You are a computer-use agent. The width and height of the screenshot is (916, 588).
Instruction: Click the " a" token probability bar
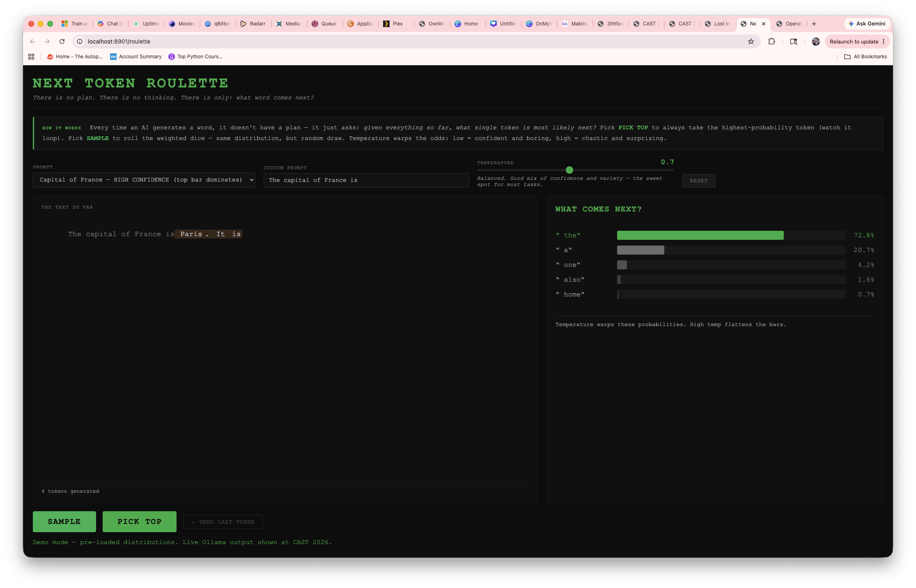731,250
